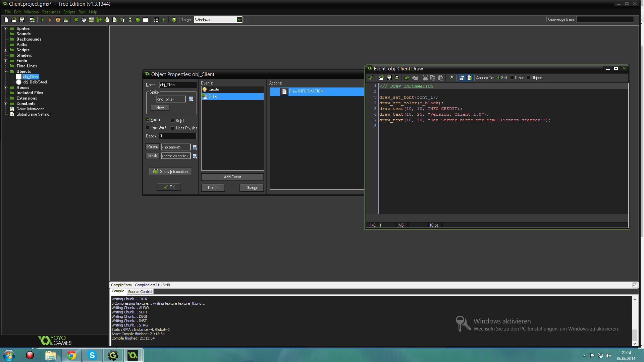644x362 pixels.
Task: Click the Show Information button
Action: pos(170,172)
